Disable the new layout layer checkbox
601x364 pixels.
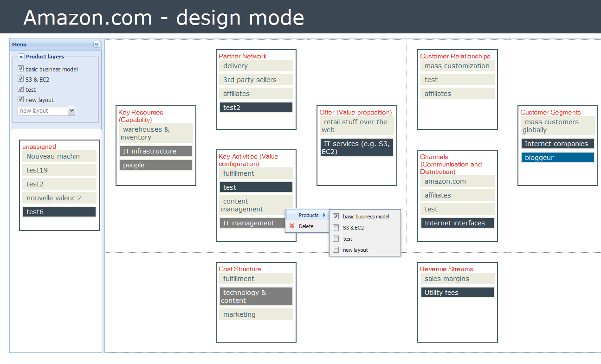tap(20, 99)
